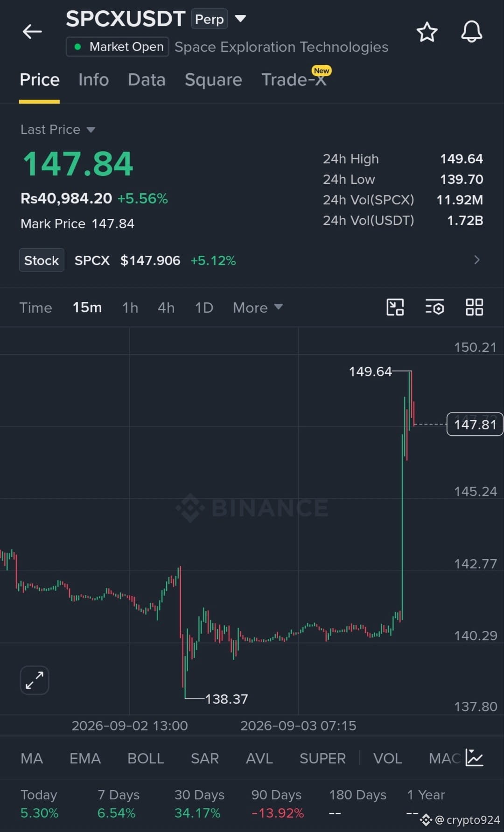Switch to the Info tab
Screen dimensions: 504x832
93,80
